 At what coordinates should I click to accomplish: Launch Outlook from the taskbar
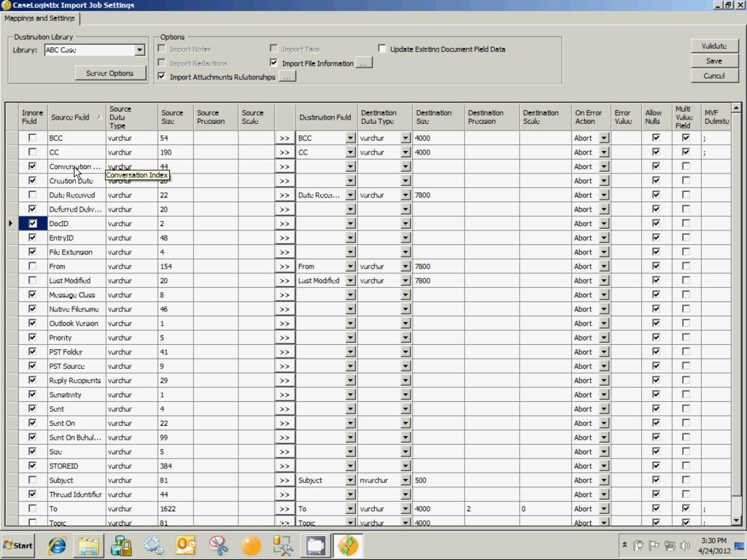click(186, 545)
